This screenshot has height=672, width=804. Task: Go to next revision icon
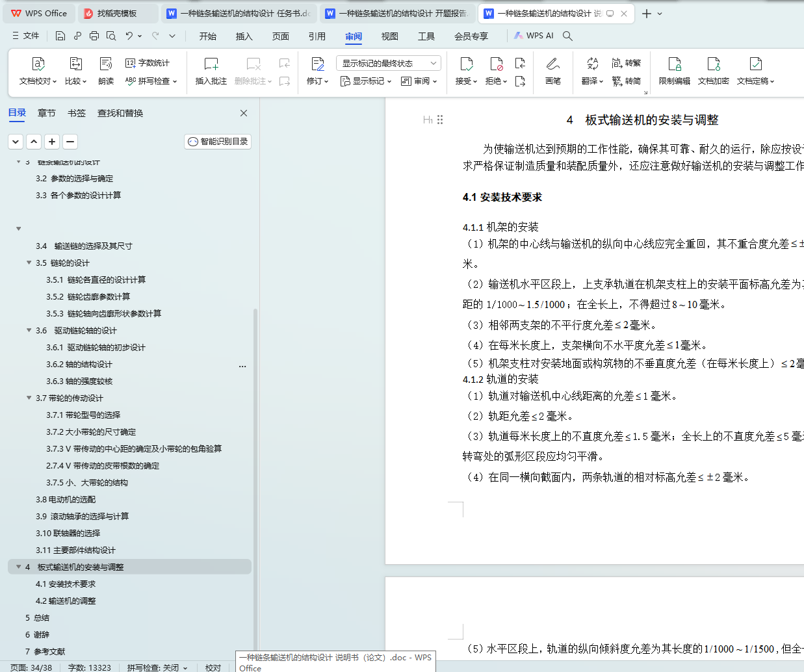point(520,81)
